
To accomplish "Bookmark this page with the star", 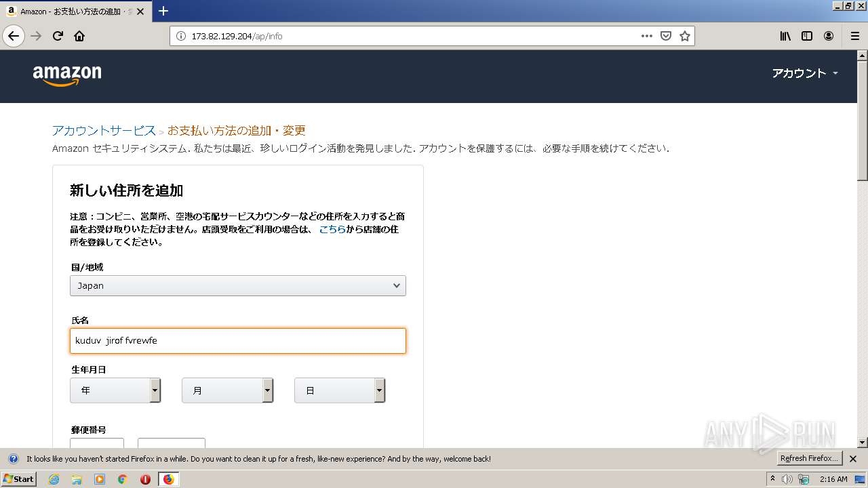I will tap(685, 36).
